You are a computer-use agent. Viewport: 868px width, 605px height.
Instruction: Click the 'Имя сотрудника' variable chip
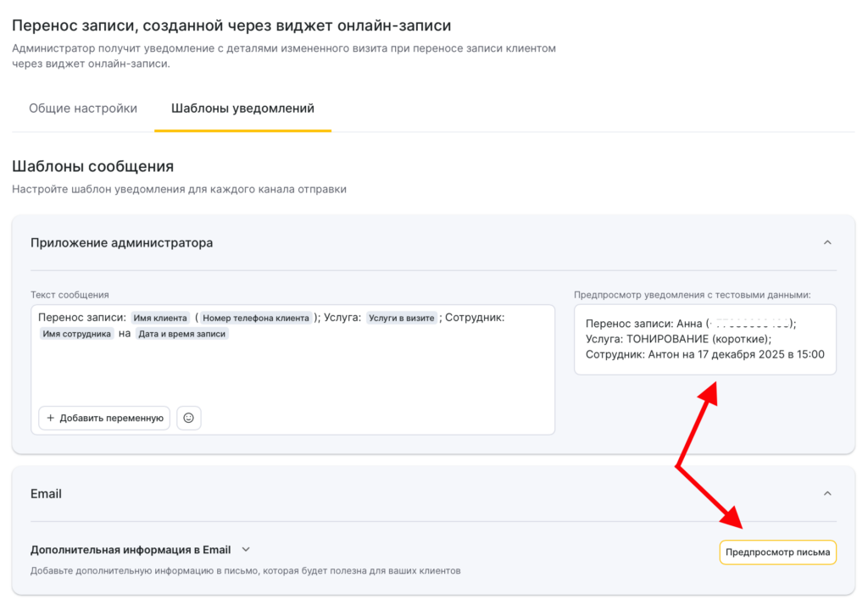pyautogui.click(x=76, y=334)
